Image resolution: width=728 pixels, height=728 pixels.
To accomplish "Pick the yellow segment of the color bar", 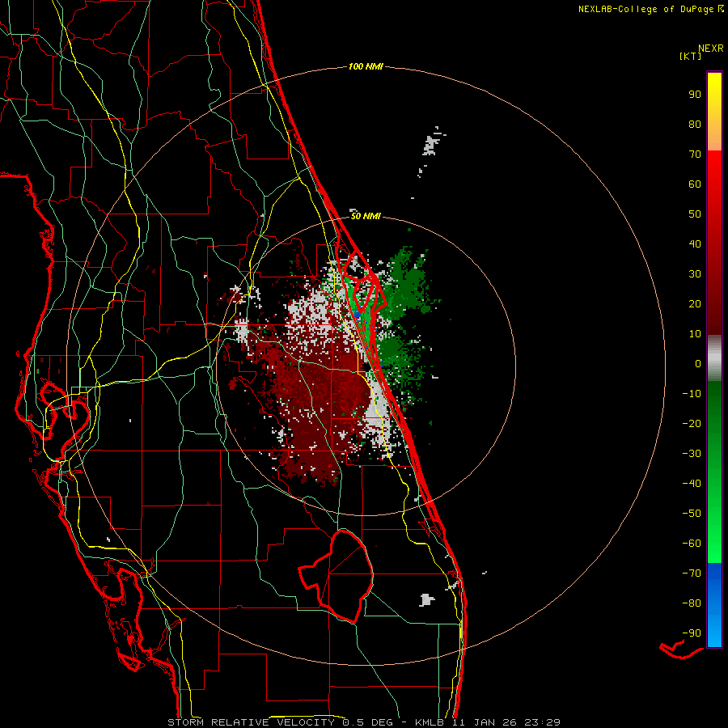I will coord(714,112).
